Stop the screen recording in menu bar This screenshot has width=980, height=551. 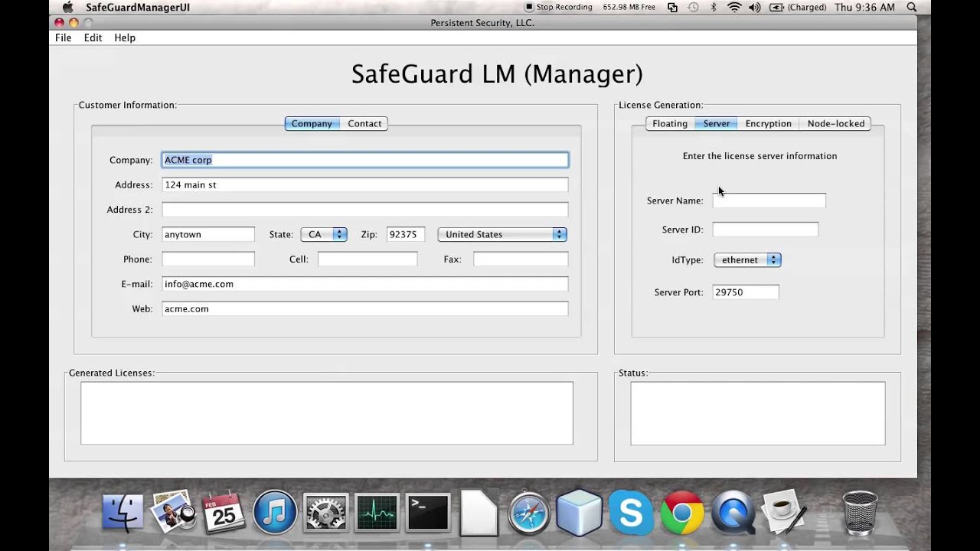[x=558, y=7]
